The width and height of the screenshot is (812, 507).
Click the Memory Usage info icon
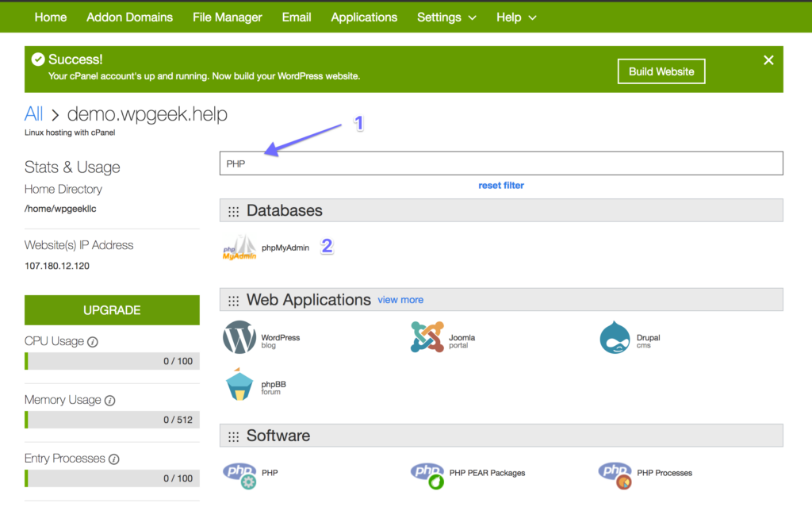(109, 400)
